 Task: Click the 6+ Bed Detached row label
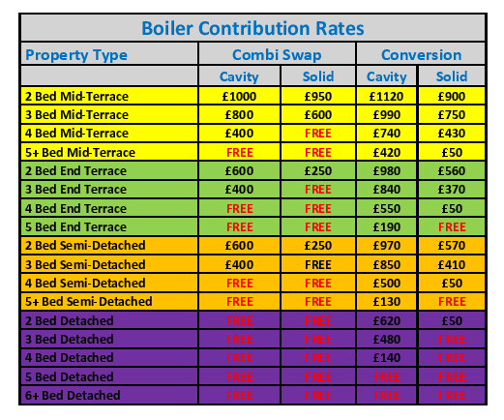(x=109, y=395)
